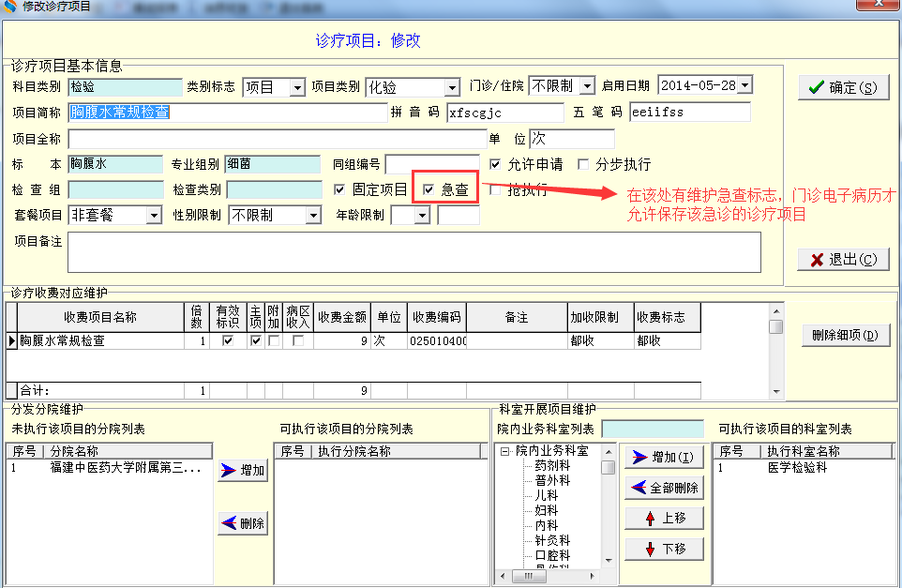Click the 项目全称 input field
The image size is (902, 588).
coord(278,139)
